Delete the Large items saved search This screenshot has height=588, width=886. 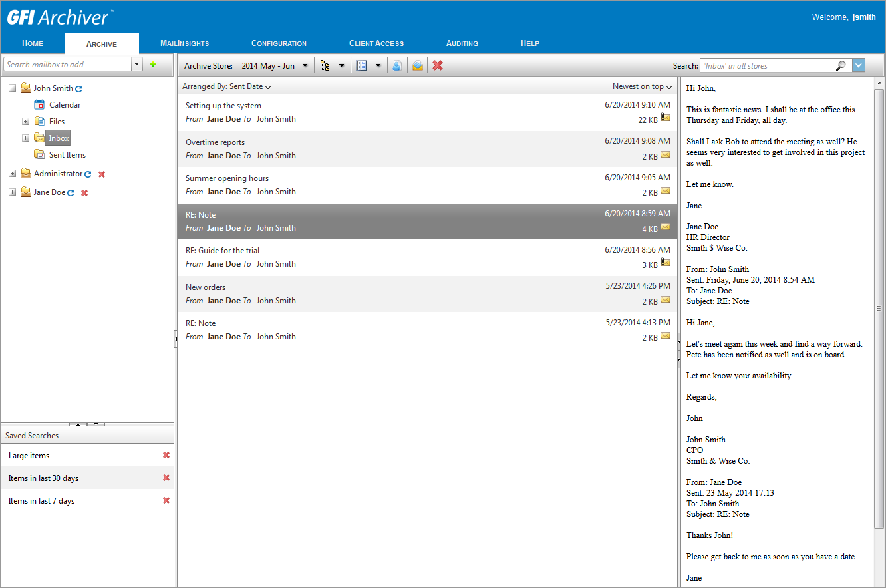(166, 455)
